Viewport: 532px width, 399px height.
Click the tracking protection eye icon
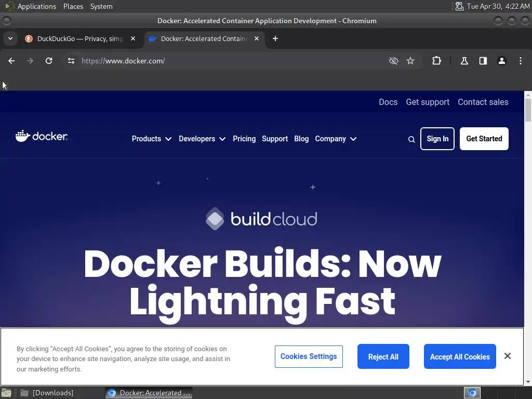[x=394, y=61]
